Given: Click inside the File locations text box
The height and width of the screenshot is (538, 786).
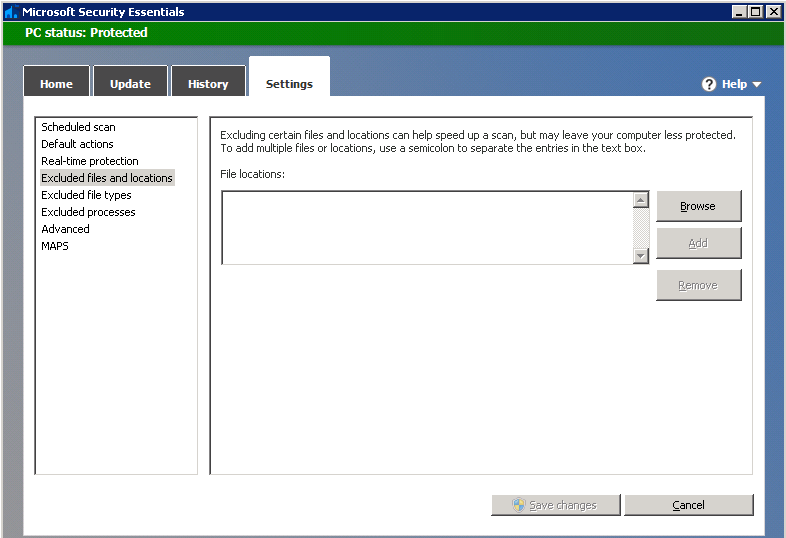Looking at the screenshot, I should pos(427,228).
